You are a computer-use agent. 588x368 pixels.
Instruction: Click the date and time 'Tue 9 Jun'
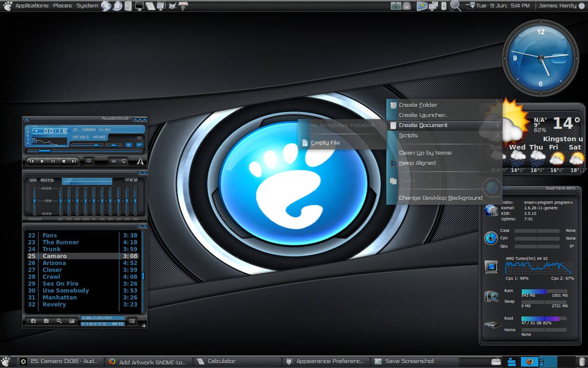click(x=503, y=6)
